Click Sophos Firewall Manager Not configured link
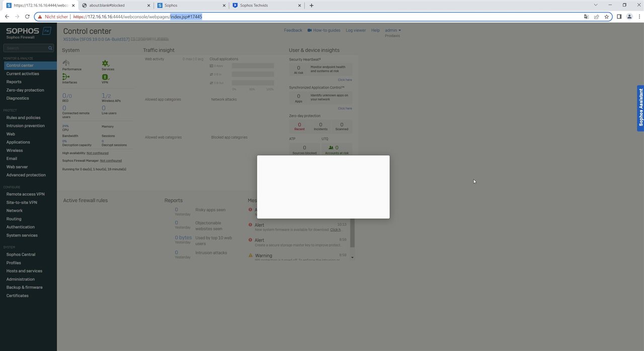Viewport: 644px width, 351px height. (x=111, y=161)
